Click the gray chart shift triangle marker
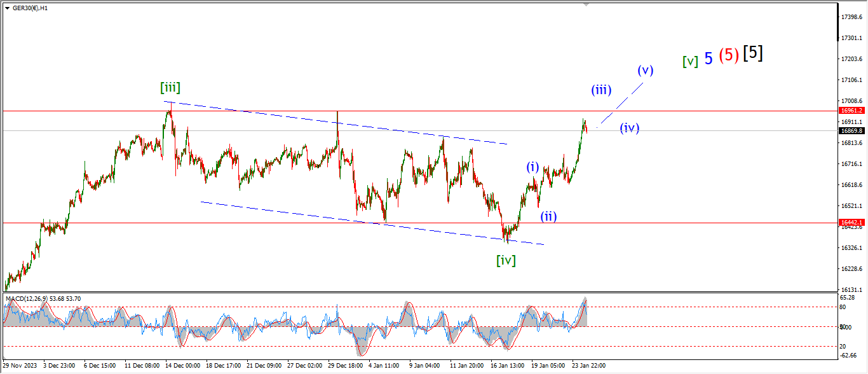The width and height of the screenshot is (868, 374). point(587,4)
